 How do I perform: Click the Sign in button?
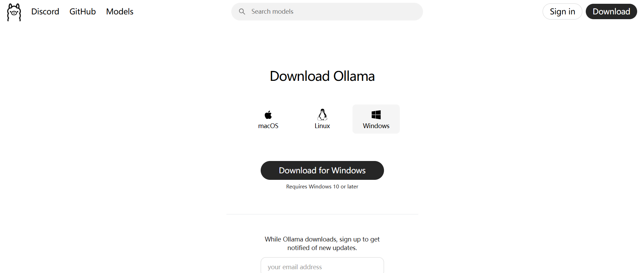[x=562, y=12]
